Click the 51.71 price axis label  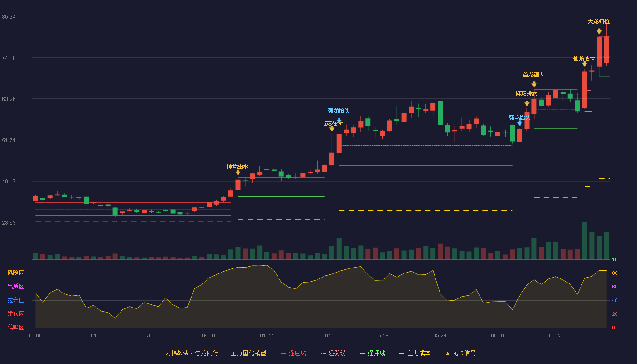pyautogui.click(x=9, y=140)
